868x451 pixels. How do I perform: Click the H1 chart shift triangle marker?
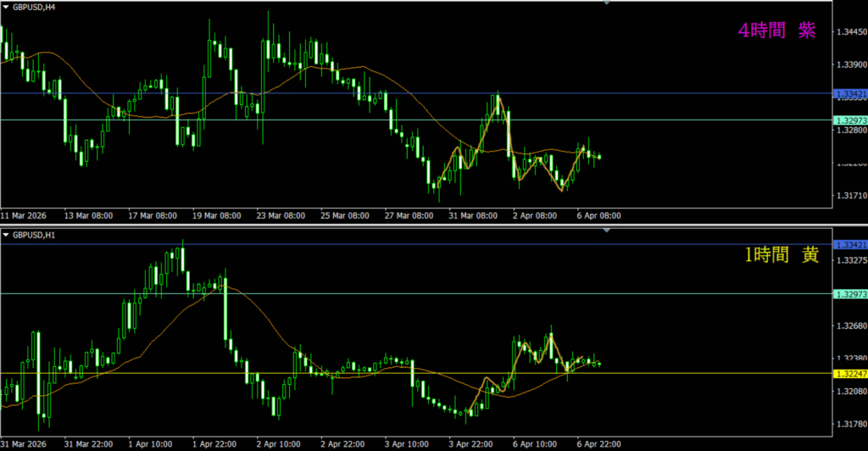point(607,231)
